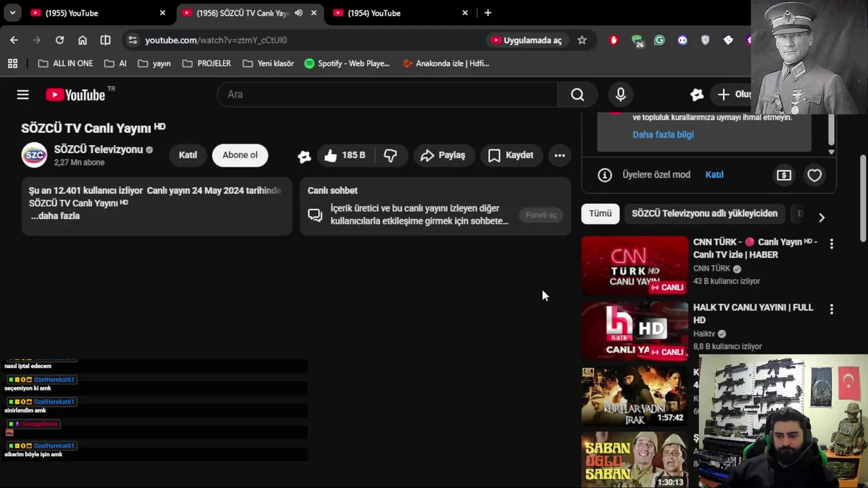This screenshot has width=868, height=488.
Task: Open the yayın bookmark folder
Action: [154, 64]
